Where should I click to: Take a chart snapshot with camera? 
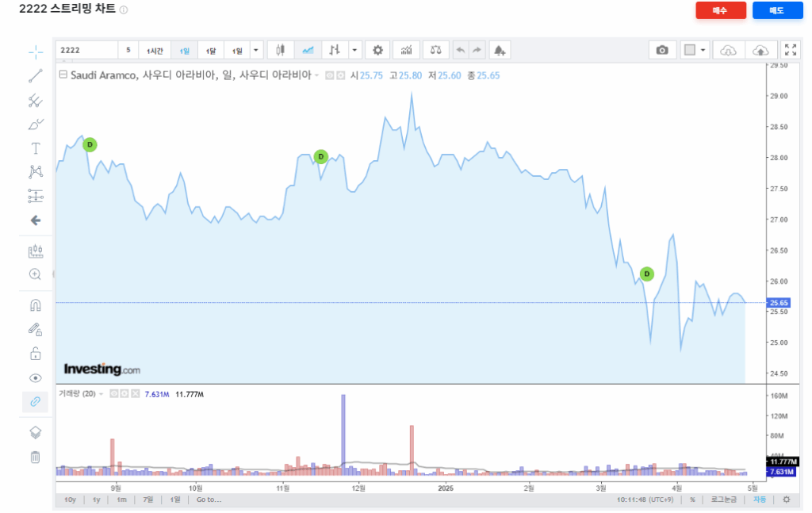pos(662,50)
